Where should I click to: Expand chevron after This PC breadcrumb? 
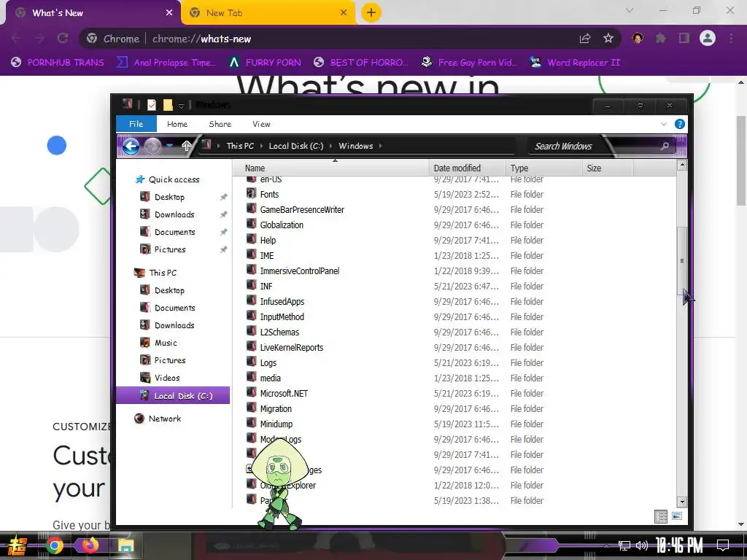tap(262, 146)
